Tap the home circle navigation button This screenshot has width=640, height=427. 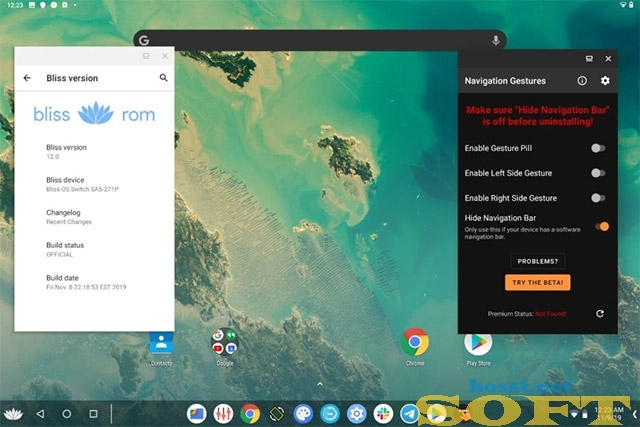point(67,414)
